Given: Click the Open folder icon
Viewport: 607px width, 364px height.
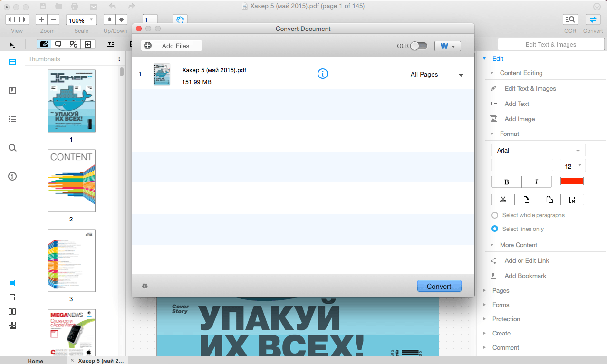Looking at the screenshot, I should coord(59,7).
